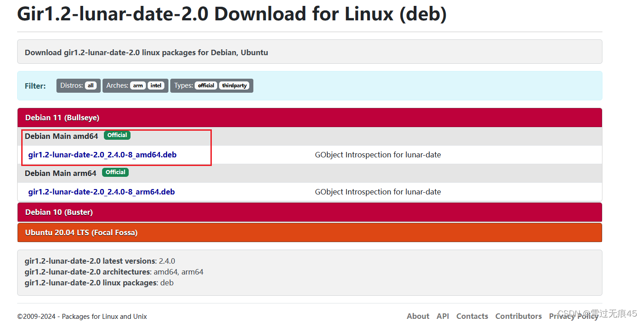Click the Official badge beside Debian Main amd64

pyautogui.click(x=117, y=135)
